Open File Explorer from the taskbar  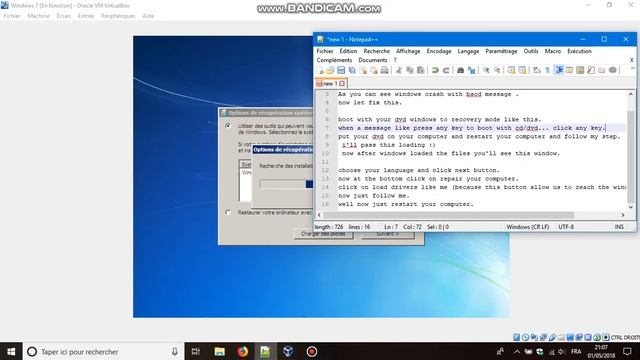coord(220,351)
